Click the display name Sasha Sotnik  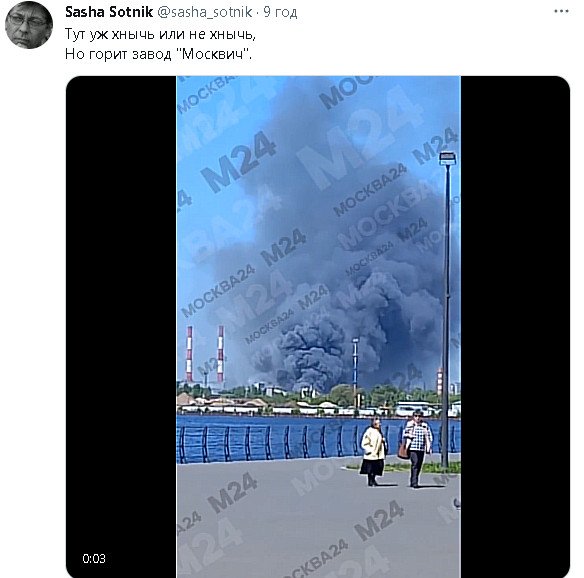(x=109, y=12)
